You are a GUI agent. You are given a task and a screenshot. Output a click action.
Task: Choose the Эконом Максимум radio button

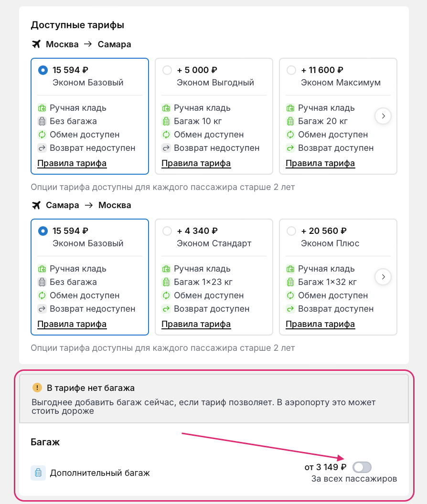(291, 70)
